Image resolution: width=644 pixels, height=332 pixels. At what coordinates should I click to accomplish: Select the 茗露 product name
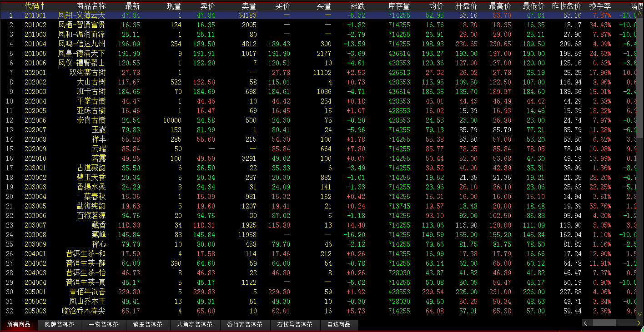point(99,159)
